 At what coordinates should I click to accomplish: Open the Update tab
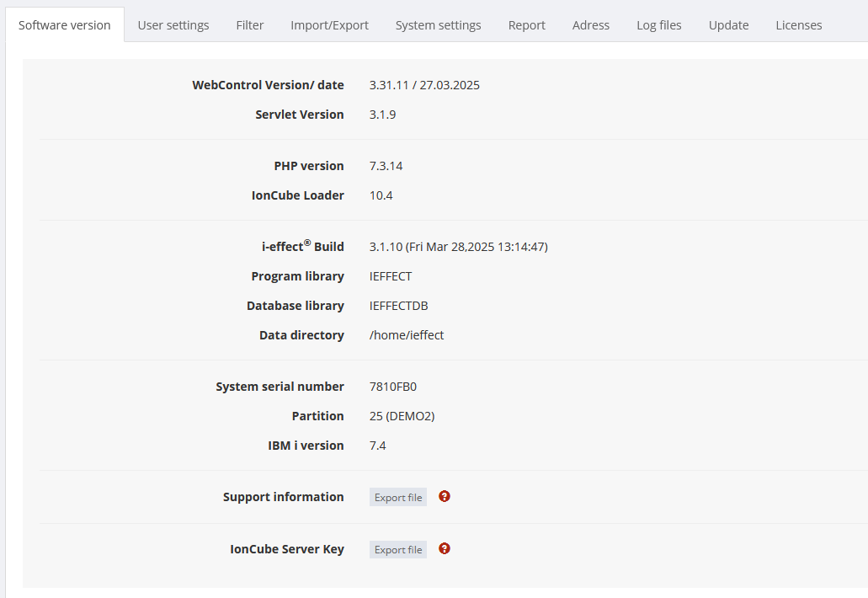click(x=728, y=25)
